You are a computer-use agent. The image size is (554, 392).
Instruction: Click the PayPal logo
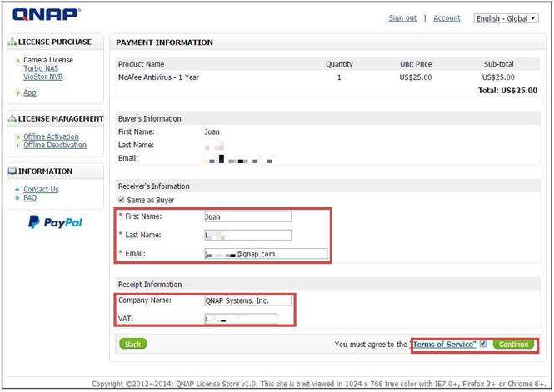[56, 222]
